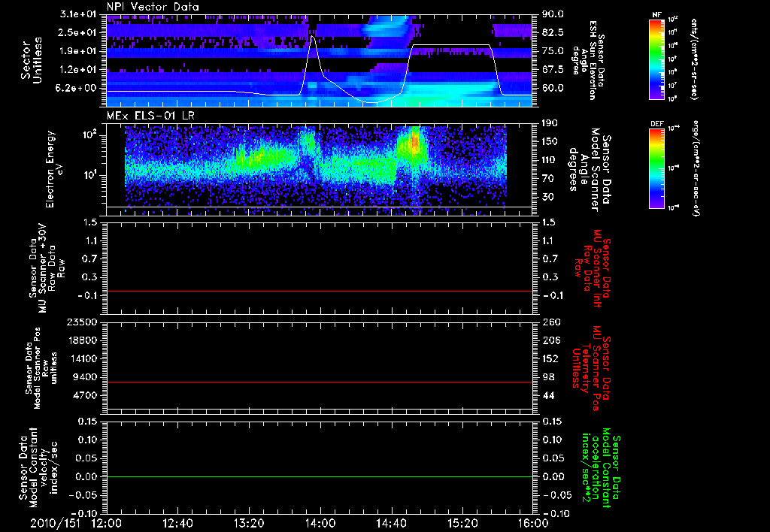Click the Sector Unitless axis label

click(32, 60)
